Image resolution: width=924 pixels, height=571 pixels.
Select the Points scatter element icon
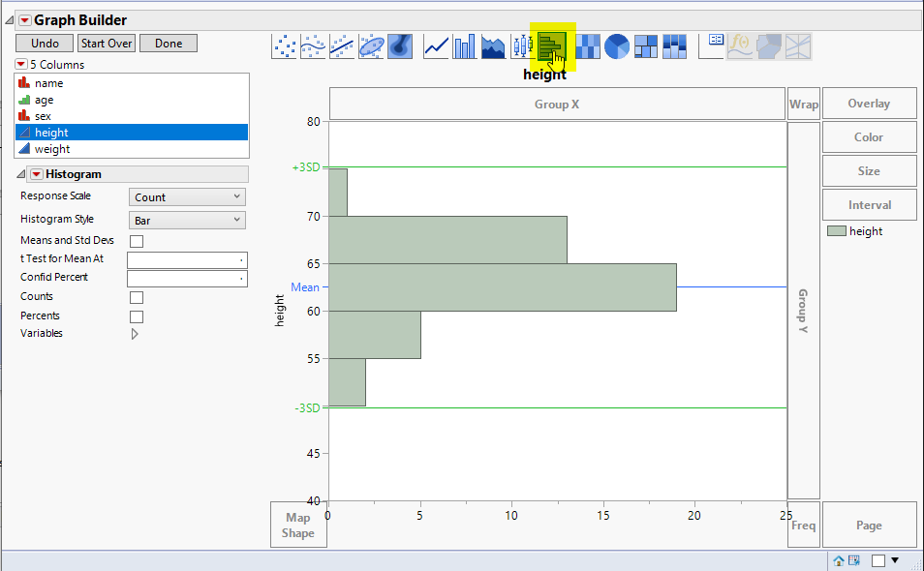tap(284, 45)
